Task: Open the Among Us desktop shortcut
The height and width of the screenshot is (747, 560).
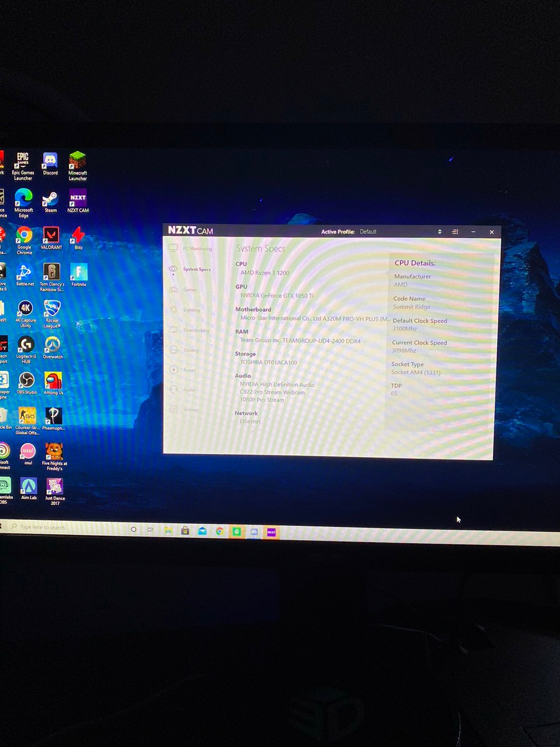Action: tap(53, 383)
